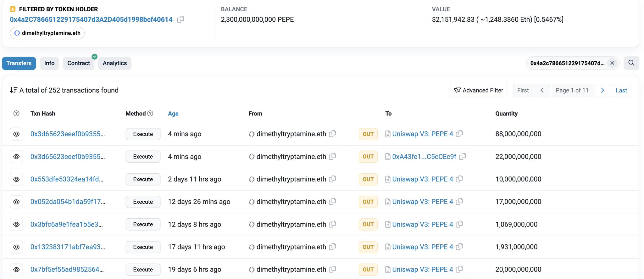Image resolution: width=644 pixels, height=279 pixels.
Task: Open address 0xA43fe1...C5cCEc9f
Action: click(424, 157)
